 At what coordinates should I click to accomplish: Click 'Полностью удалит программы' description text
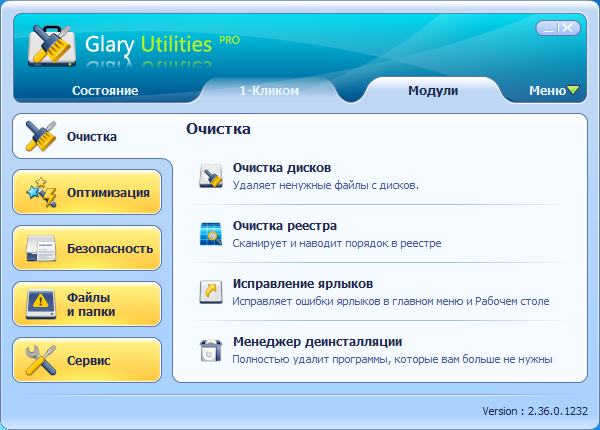coord(392,360)
